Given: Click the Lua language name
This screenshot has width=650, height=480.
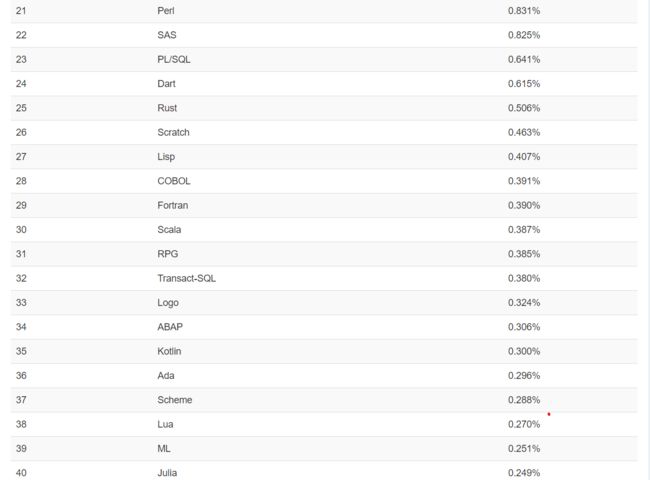Looking at the screenshot, I should [x=165, y=424].
